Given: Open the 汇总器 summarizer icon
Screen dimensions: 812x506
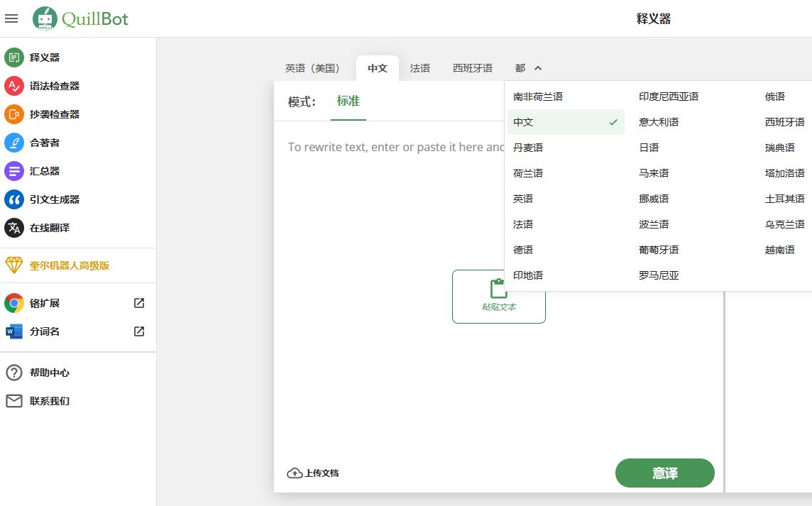Looking at the screenshot, I should [x=14, y=171].
